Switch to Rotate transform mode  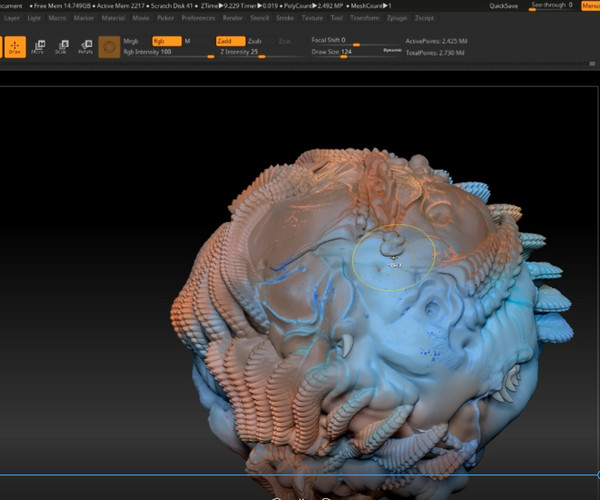coord(85,47)
